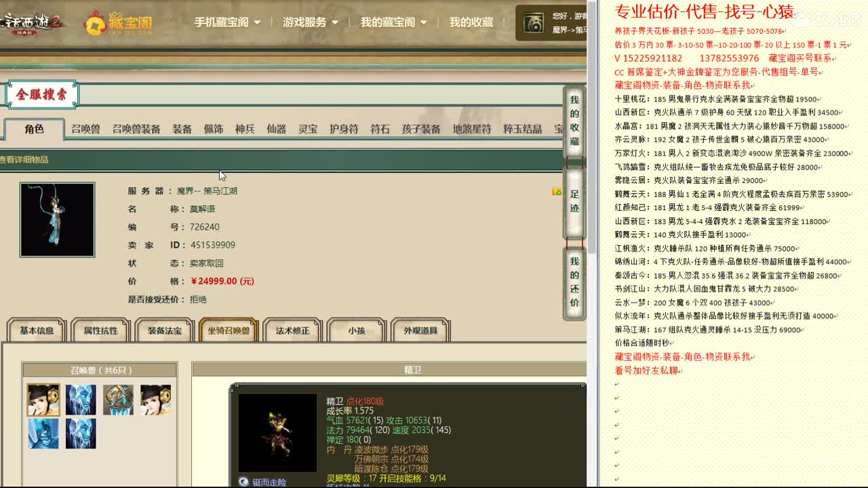Click the 看号加好友私聊 red line in document

click(x=647, y=371)
